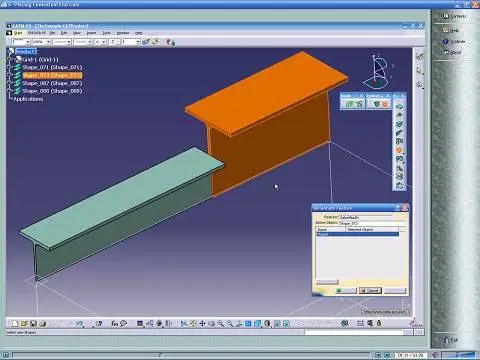Image resolution: width=480 pixels, height=360 pixels.
Task: Open the Tools menu
Action: point(106,33)
